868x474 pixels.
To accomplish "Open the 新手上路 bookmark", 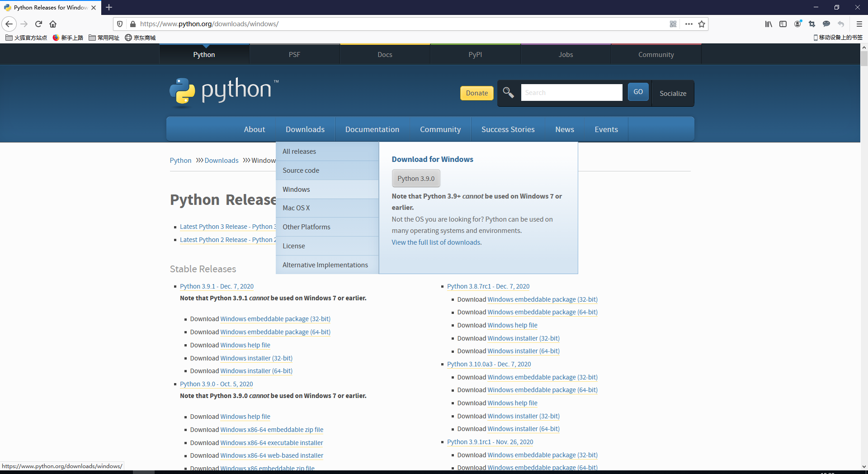I will point(68,38).
